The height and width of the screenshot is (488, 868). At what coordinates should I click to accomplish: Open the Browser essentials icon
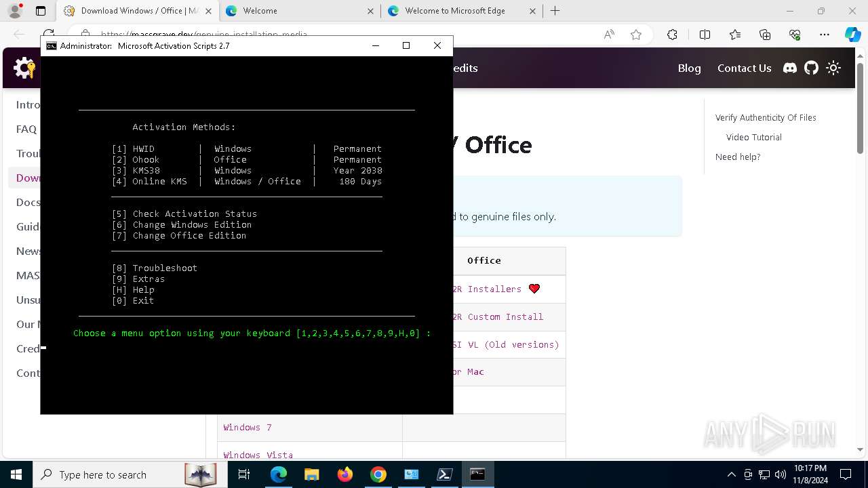coord(795,35)
